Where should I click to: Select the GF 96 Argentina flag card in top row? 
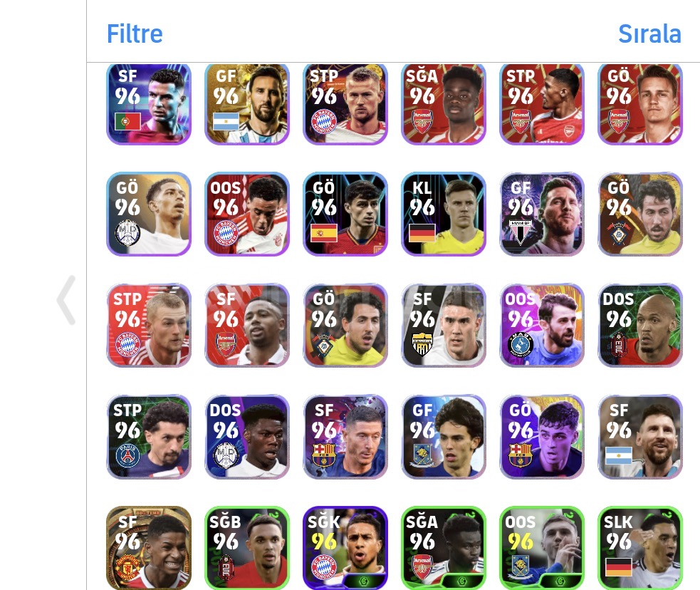click(x=247, y=103)
